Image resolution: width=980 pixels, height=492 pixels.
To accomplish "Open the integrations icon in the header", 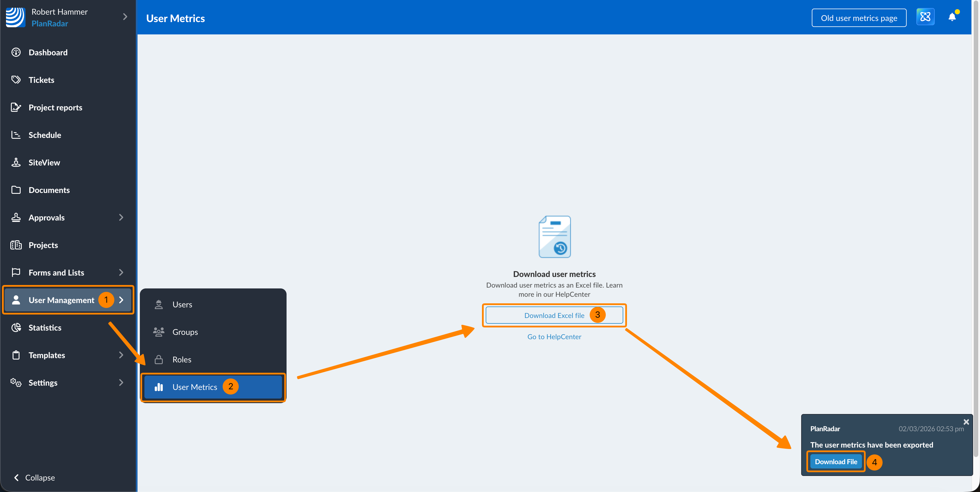I will point(925,17).
